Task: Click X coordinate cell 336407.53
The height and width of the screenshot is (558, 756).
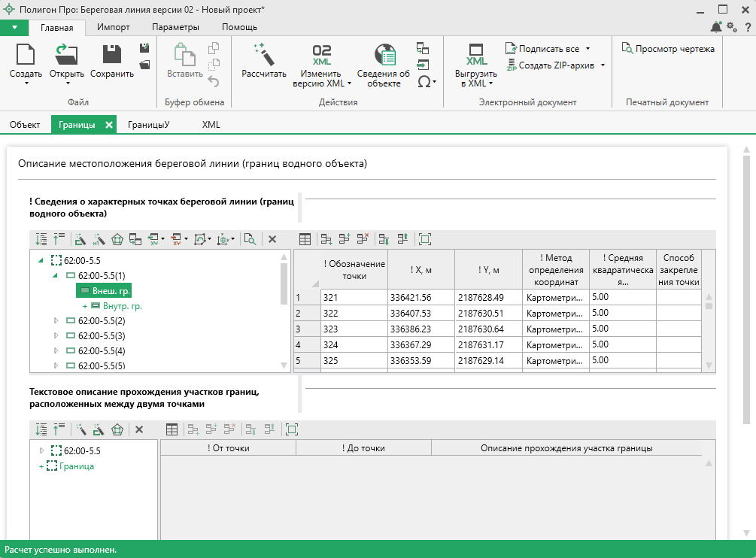Action: point(421,313)
